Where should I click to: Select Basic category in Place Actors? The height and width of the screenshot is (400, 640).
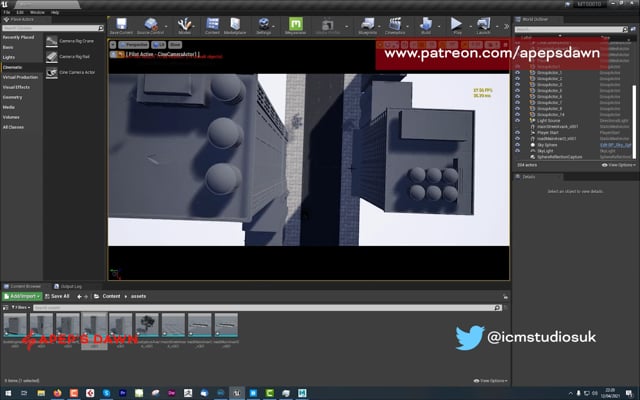8,47
